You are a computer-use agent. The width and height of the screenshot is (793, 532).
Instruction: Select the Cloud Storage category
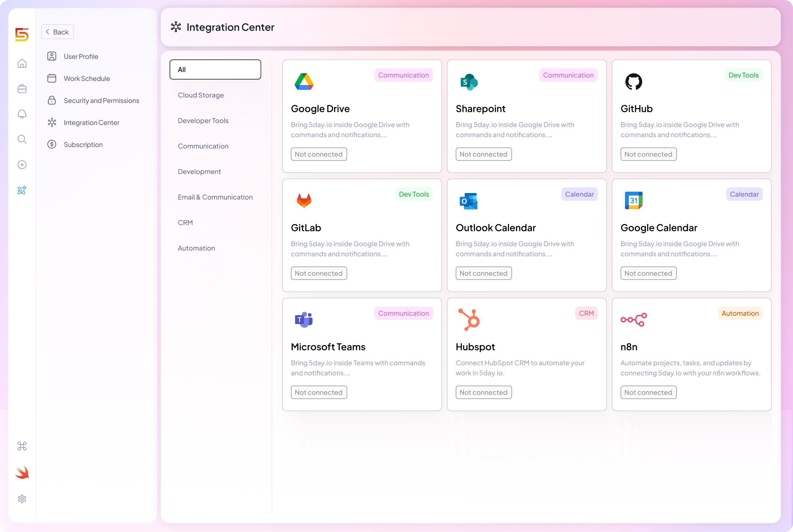pyautogui.click(x=200, y=95)
